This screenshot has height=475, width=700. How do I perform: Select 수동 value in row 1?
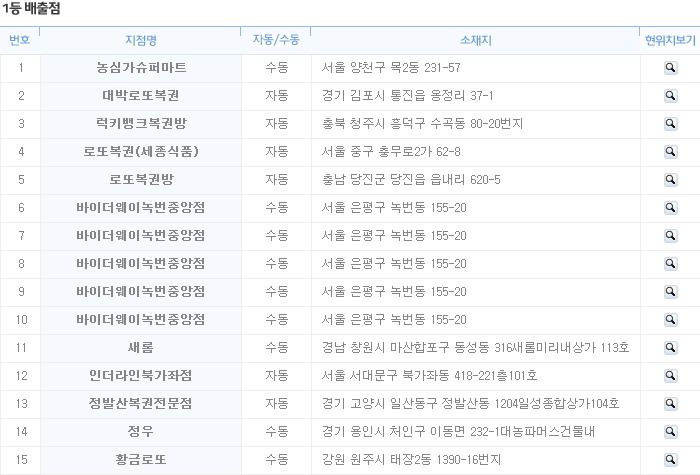point(277,68)
